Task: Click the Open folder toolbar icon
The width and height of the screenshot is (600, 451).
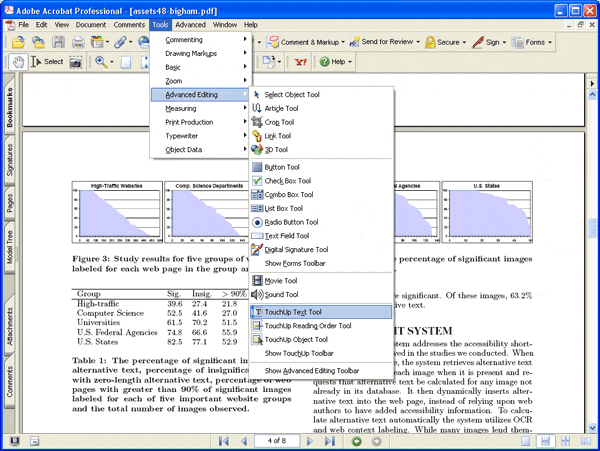Action: coord(18,42)
